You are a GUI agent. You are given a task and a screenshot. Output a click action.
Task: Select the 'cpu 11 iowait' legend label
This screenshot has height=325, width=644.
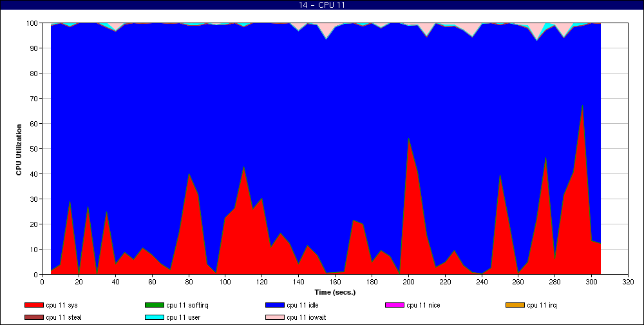pos(307,318)
